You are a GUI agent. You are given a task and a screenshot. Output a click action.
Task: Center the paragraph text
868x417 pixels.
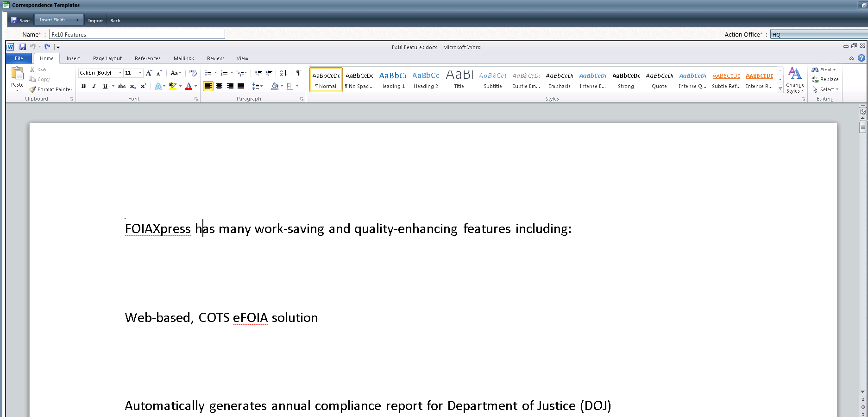point(219,86)
